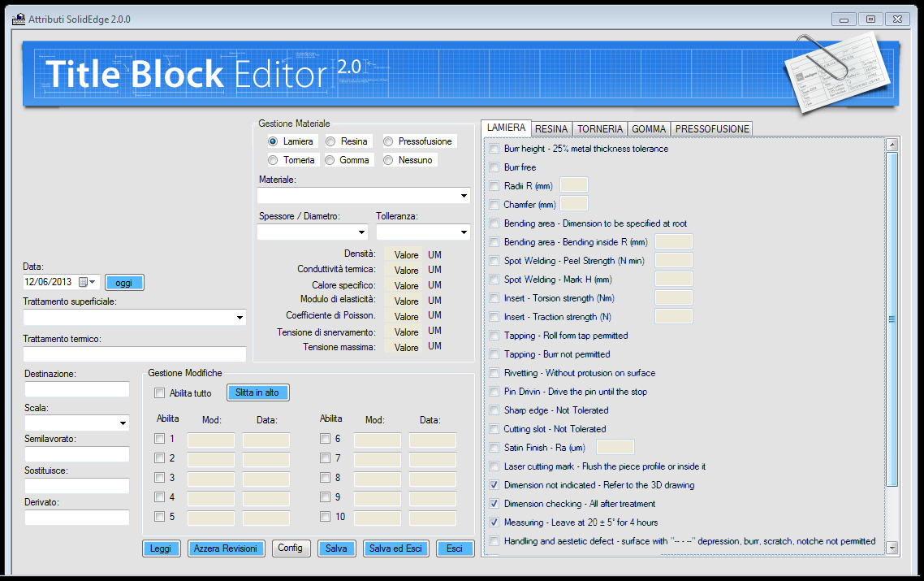Open the date picker calendar icon
Viewport: 924px width, 581px height.
(x=83, y=282)
